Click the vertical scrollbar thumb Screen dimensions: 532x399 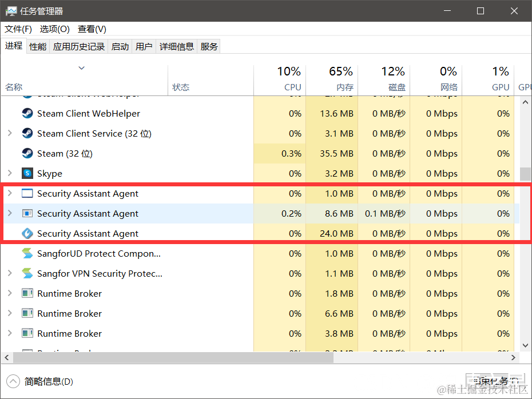pos(525,174)
